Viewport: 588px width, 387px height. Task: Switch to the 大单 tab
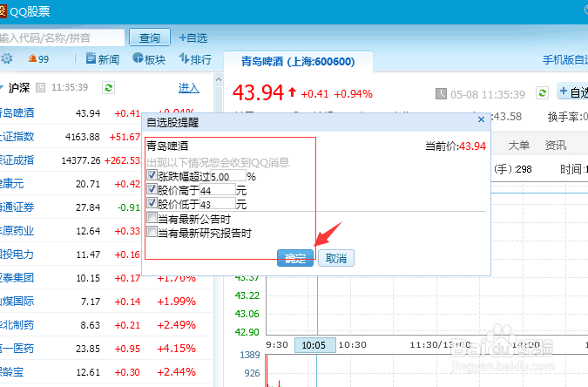(519, 146)
